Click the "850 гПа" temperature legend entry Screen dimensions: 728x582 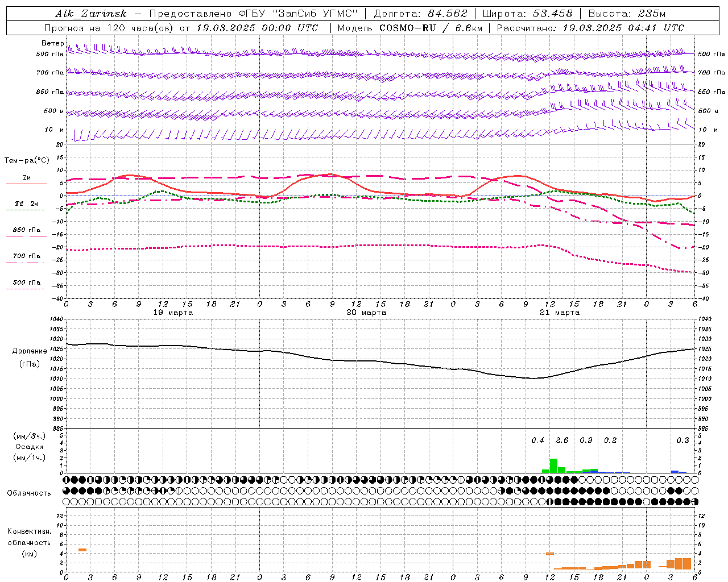(27, 230)
